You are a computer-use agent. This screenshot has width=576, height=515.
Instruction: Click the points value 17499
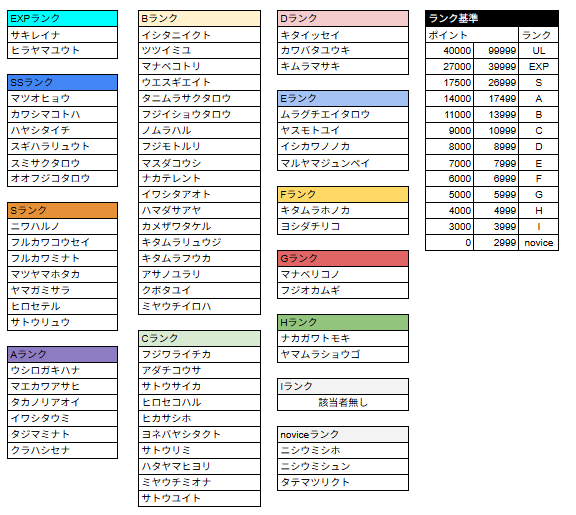[496, 98]
